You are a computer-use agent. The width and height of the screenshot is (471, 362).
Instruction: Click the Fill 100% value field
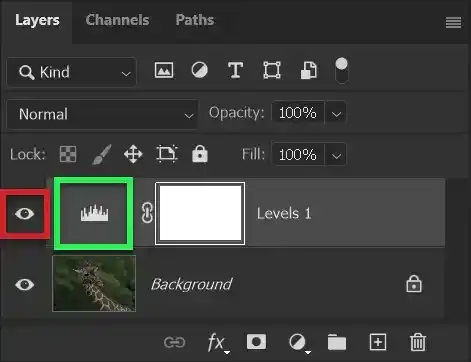tap(298, 154)
